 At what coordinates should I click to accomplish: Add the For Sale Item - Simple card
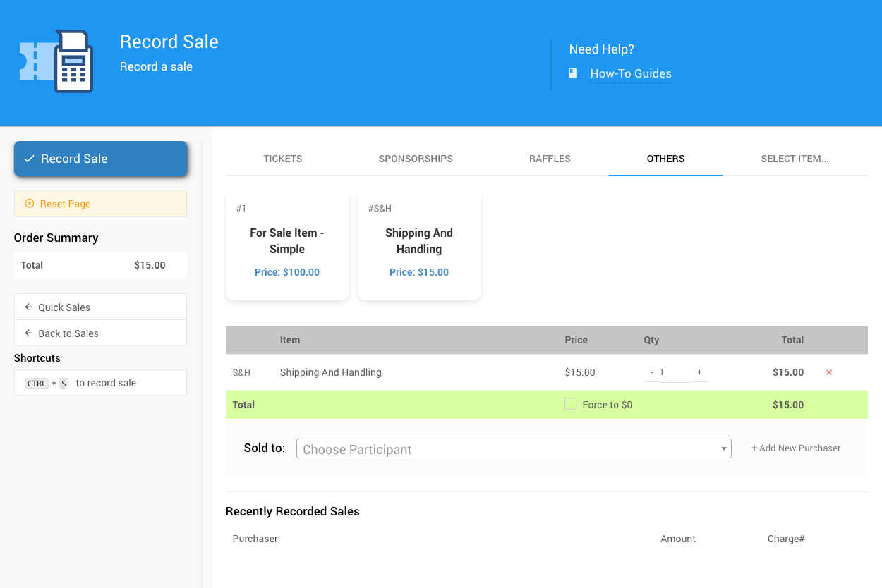coord(287,244)
